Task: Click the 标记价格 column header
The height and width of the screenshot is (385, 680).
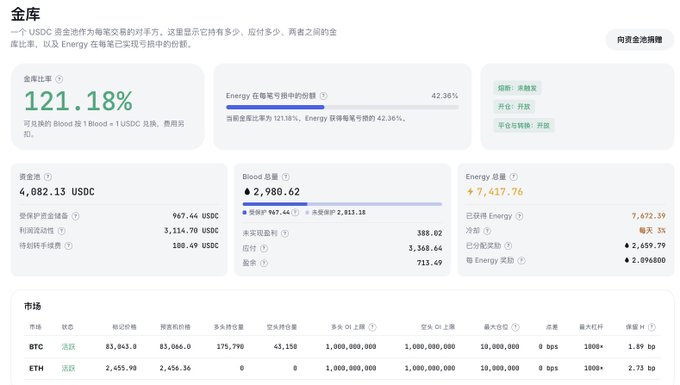Action: [x=124, y=327]
